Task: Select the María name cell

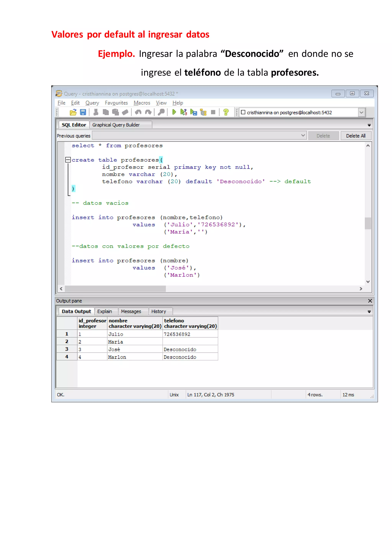Action: pyautogui.click(x=135, y=342)
